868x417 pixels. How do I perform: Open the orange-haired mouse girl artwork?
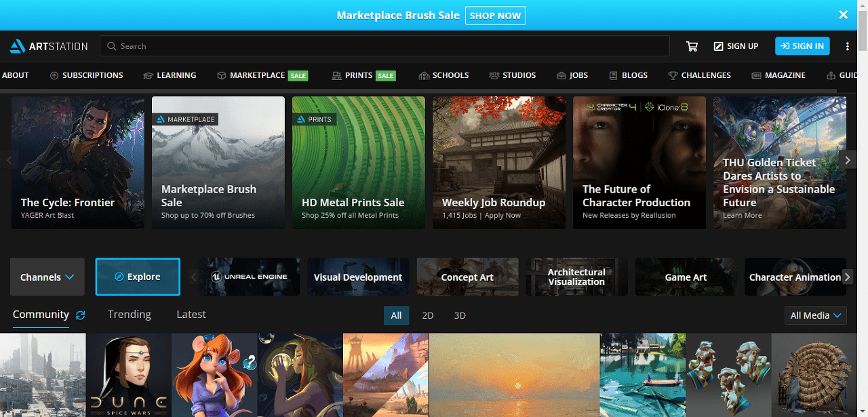pos(214,375)
